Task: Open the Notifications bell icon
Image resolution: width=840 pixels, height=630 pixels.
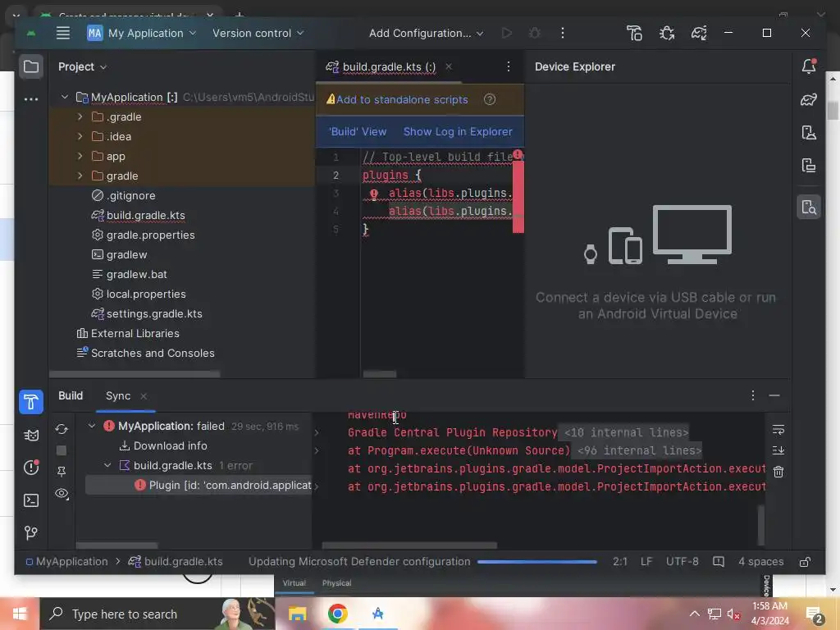Action: [809, 66]
